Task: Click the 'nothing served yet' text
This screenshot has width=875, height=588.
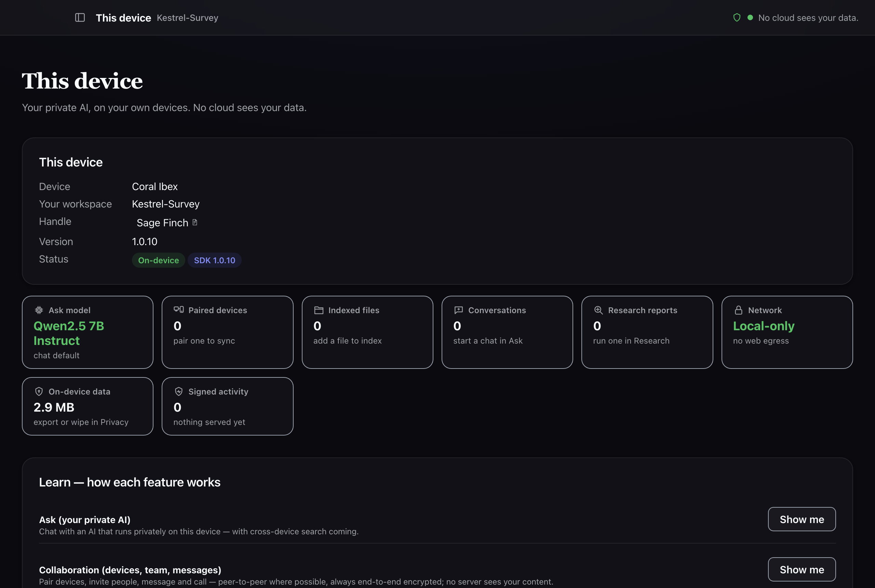Action: [209, 422]
